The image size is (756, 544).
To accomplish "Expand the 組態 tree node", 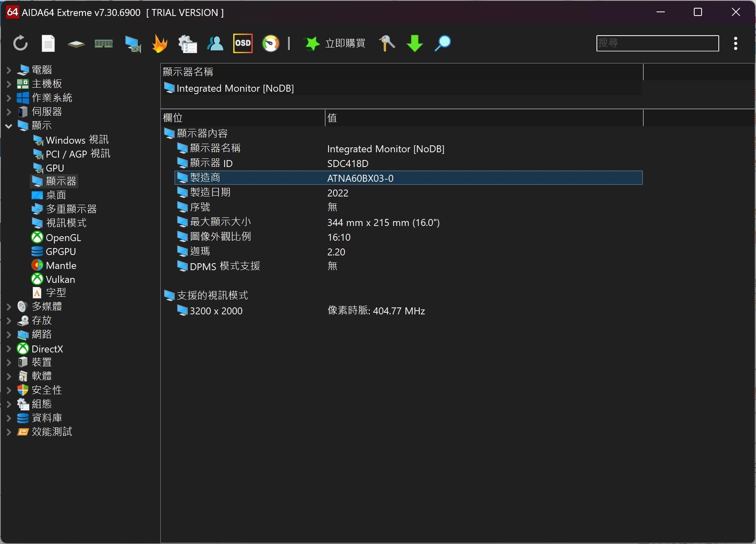I will pyautogui.click(x=9, y=404).
